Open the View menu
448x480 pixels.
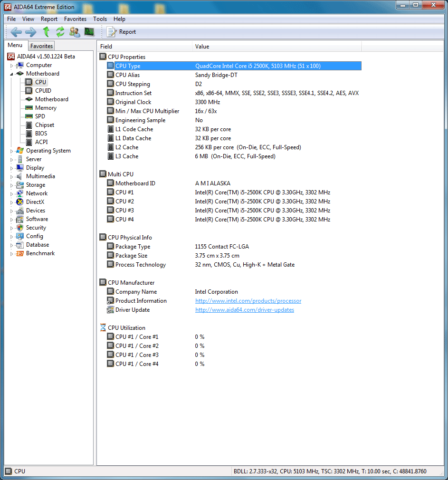pyautogui.click(x=28, y=19)
